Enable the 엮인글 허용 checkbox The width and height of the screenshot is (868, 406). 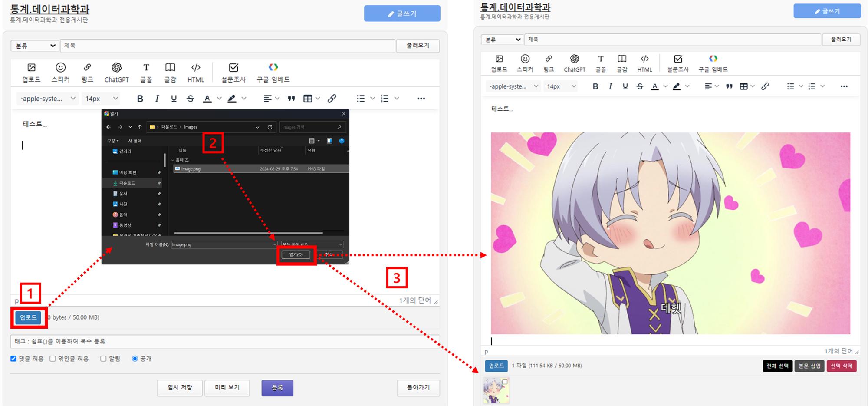coord(53,359)
